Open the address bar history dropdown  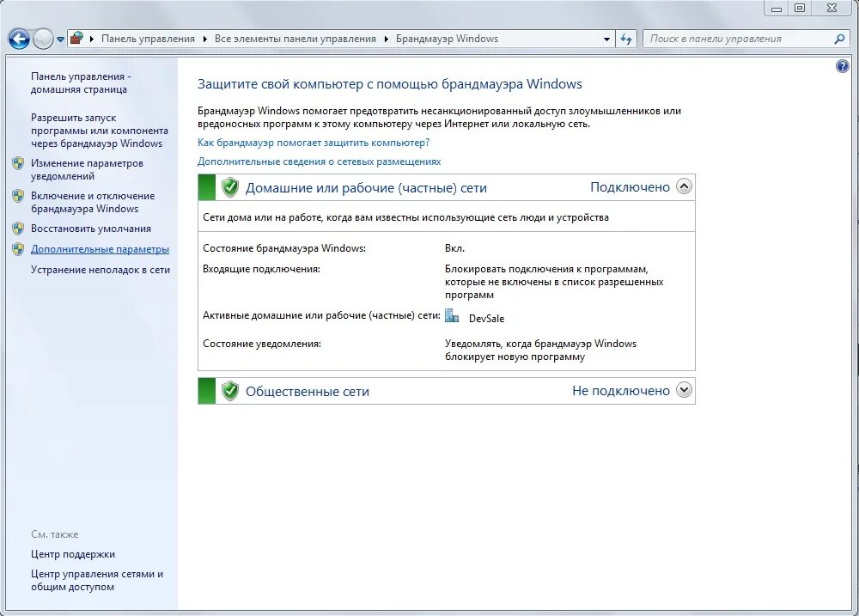click(606, 39)
